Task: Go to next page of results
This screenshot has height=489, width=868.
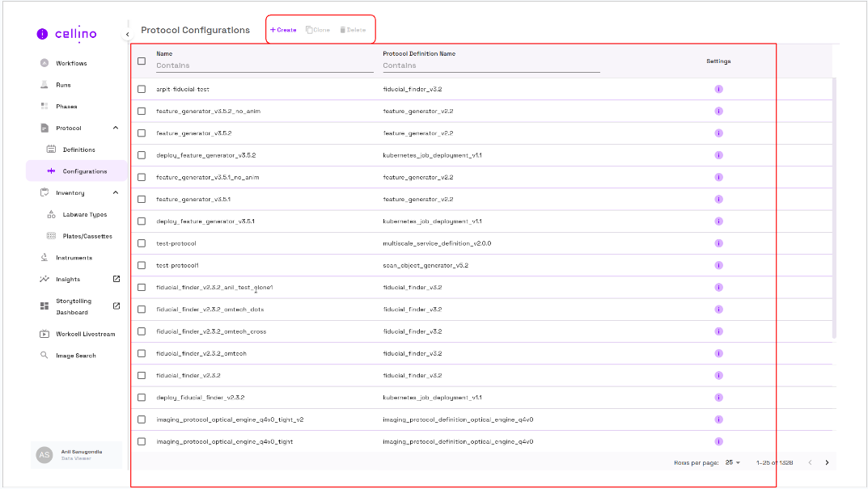Action: tap(827, 462)
